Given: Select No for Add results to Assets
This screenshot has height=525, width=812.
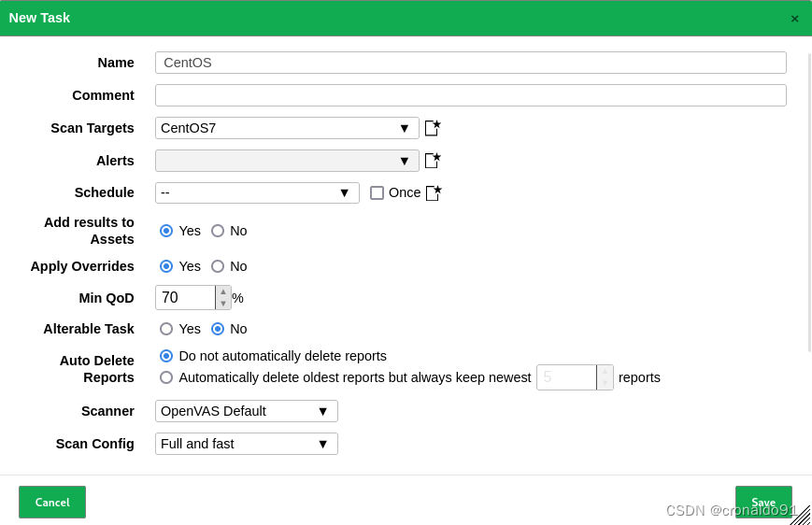Looking at the screenshot, I should click(x=218, y=231).
